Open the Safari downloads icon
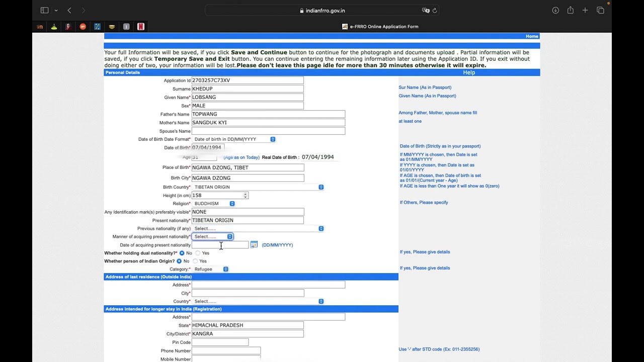 (555, 10)
